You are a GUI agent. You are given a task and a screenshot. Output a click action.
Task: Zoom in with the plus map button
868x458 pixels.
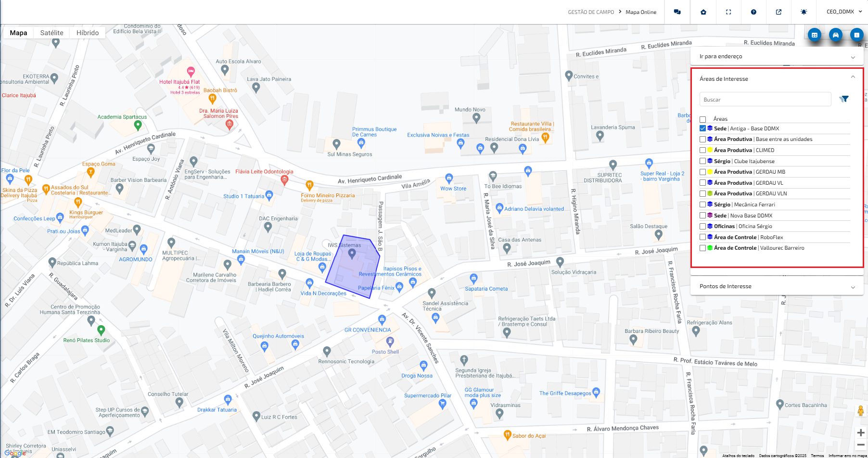861,433
